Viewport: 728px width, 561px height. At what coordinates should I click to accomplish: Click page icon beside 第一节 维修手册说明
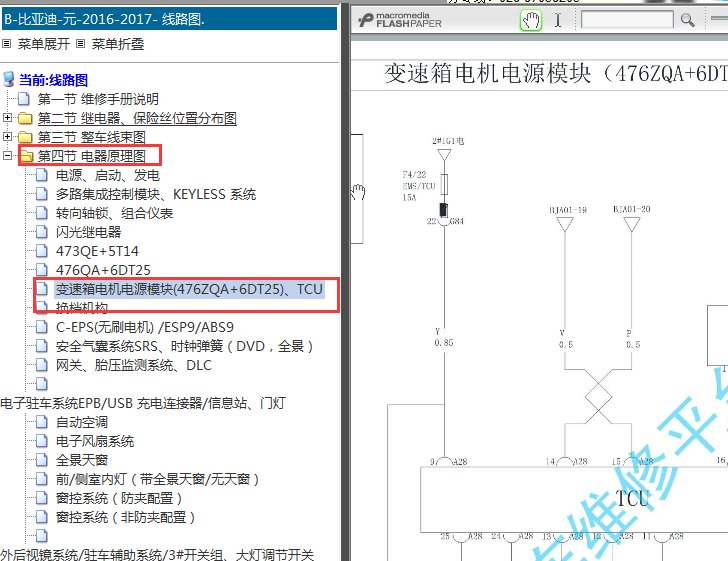[24, 99]
